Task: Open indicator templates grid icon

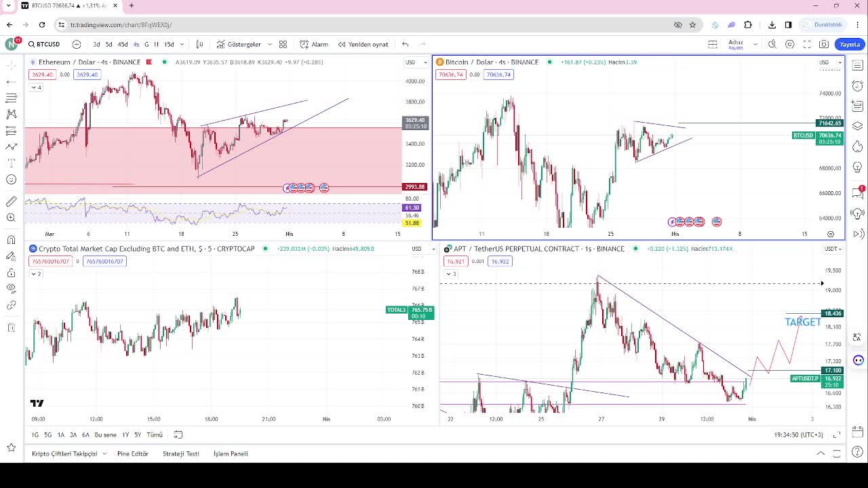Action: (283, 44)
